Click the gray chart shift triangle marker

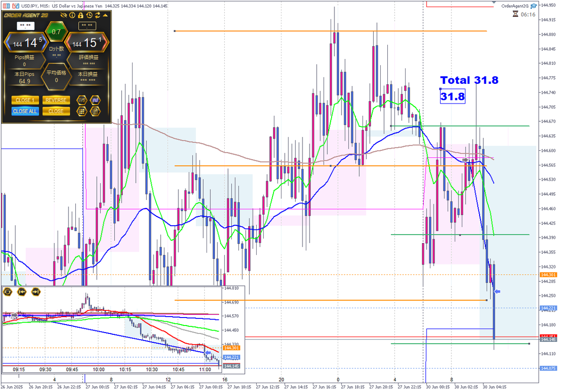(493, 2)
